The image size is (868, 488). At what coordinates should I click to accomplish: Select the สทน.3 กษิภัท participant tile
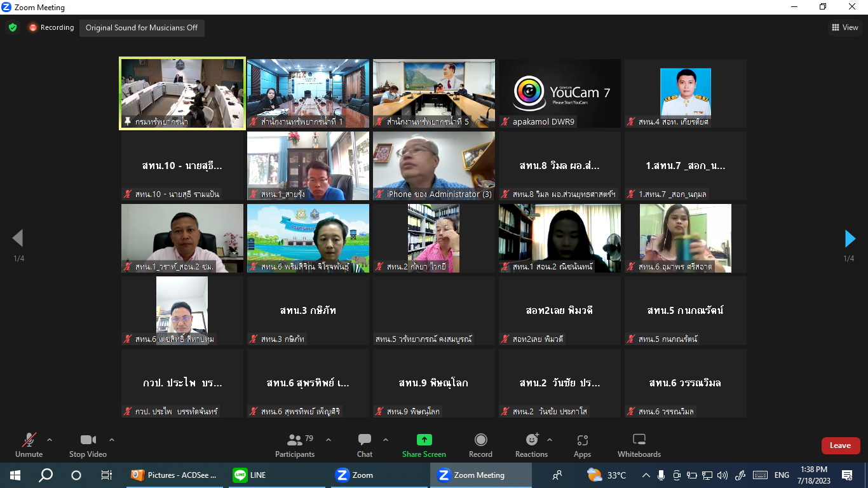click(x=308, y=311)
